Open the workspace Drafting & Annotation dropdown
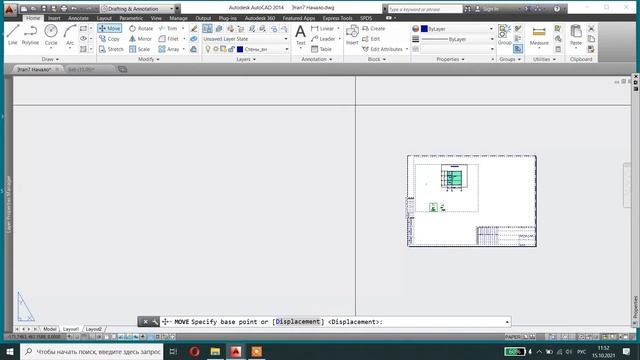640x360 pixels. pyautogui.click(x=137, y=9)
